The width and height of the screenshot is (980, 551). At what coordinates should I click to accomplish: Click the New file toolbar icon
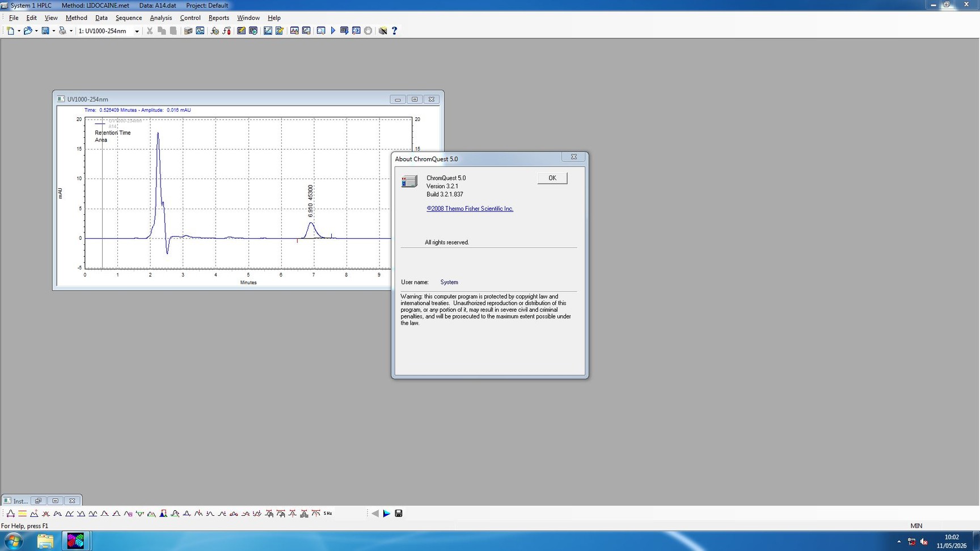(10, 31)
